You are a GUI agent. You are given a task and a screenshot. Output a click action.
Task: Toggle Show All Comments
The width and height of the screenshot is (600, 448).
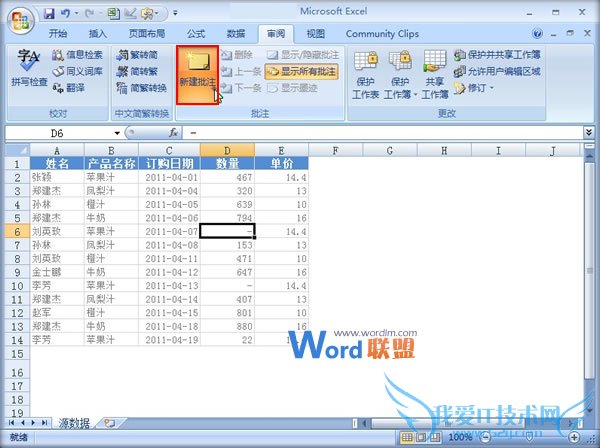point(302,71)
